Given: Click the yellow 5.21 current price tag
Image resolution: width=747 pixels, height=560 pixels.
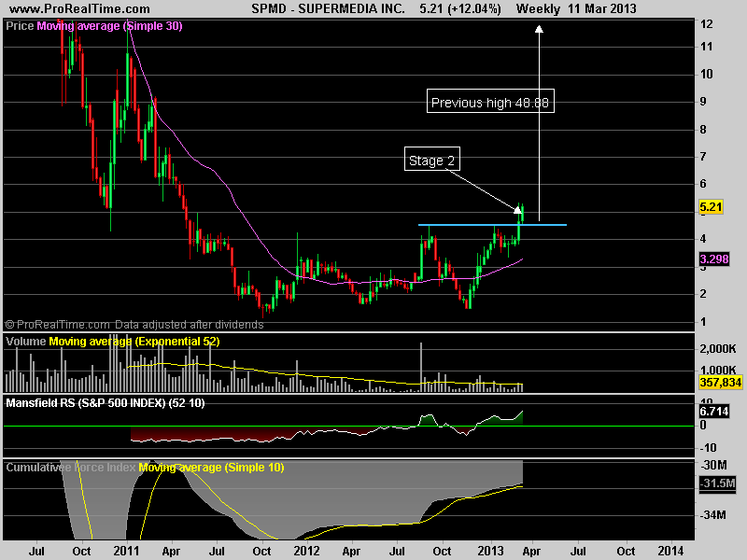Looking at the screenshot, I should pos(711,206).
